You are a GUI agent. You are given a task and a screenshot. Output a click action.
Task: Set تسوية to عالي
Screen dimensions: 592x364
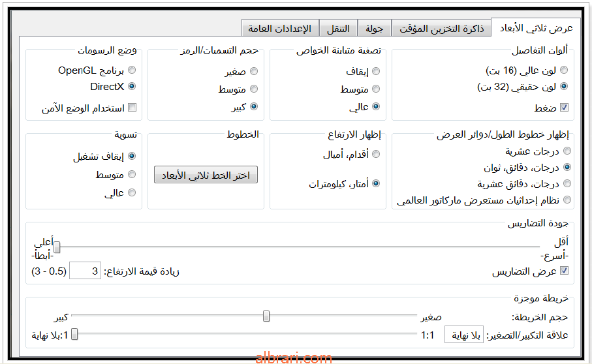(132, 192)
